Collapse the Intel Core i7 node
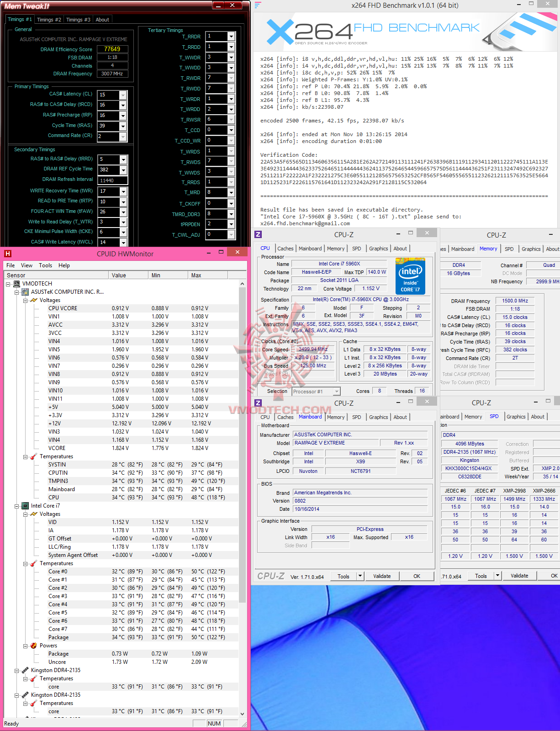Image resolution: width=560 pixels, height=731 pixels. 17,506
